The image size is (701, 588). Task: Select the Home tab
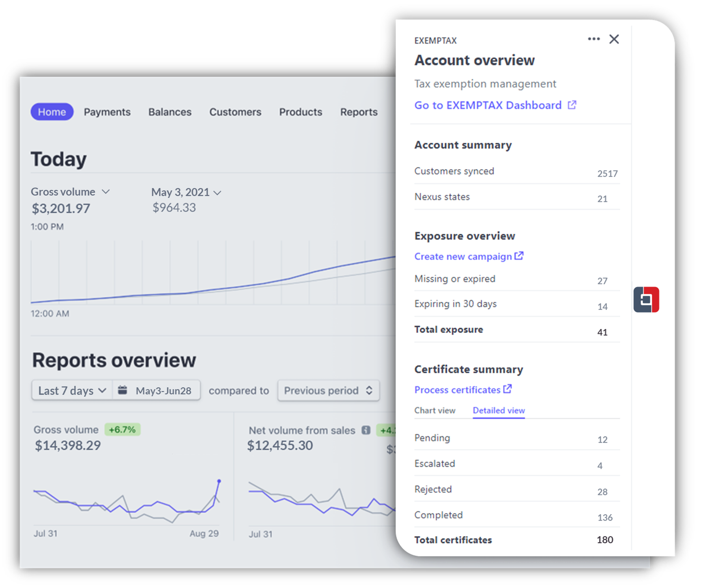[52, 112]
